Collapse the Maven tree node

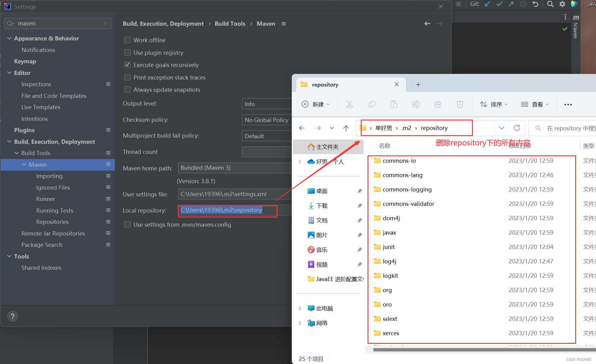pos(24,165)
